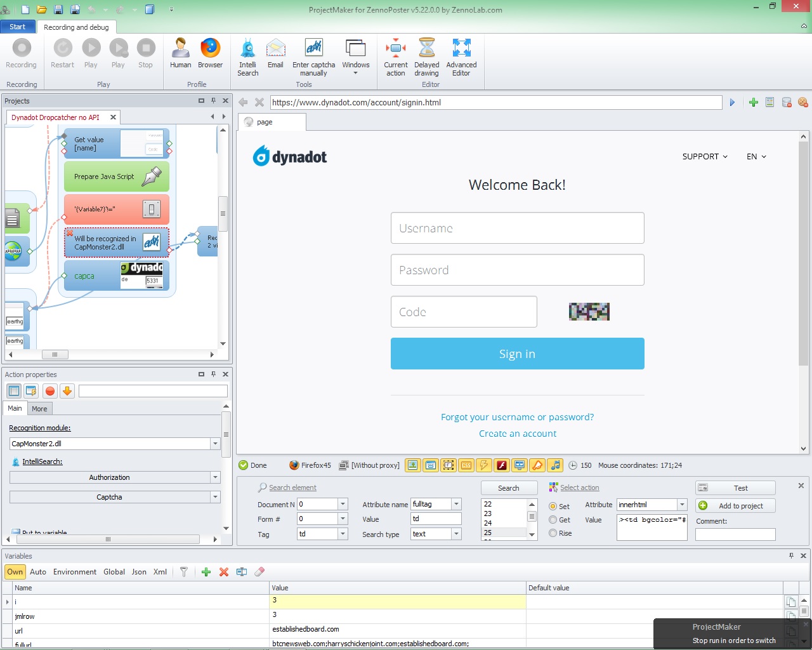Click browser navigate go arrow
812x650 pixels.
point(732,102)
